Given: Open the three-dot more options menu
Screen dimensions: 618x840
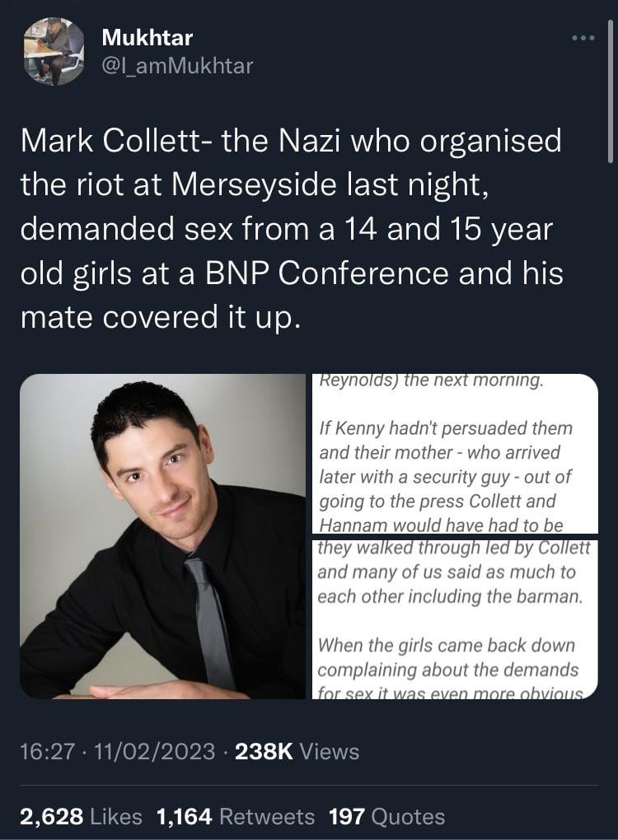Looking at the screenshot, I should tap(583, 38).
